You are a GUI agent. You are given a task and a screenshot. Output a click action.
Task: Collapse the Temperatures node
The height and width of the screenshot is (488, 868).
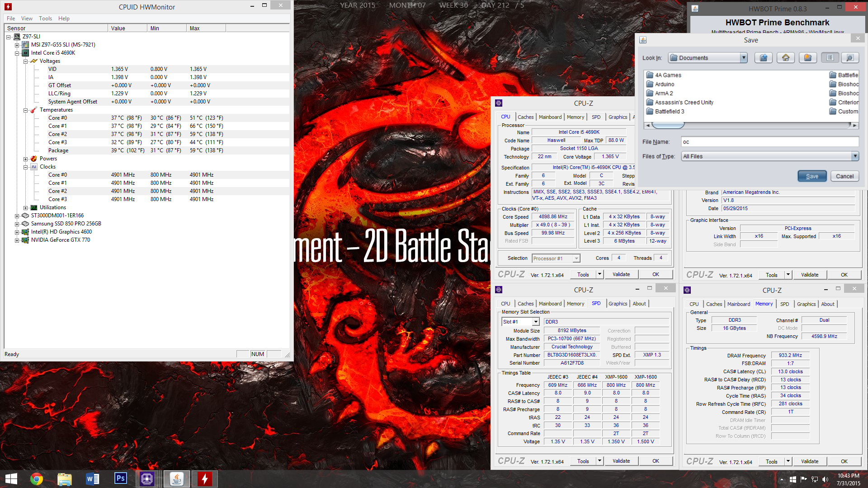pos(26,110)
